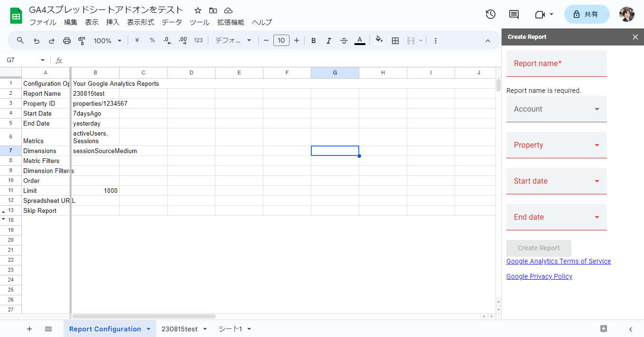
Task: Add a new sheet
Action: (29, 329)
